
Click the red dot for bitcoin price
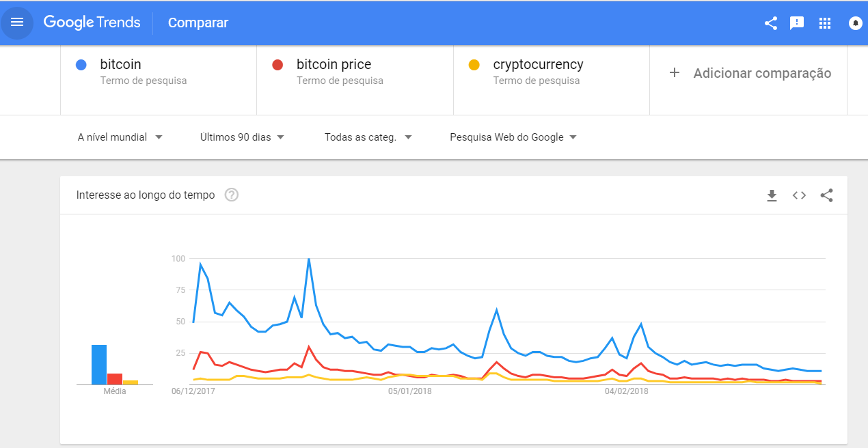(x=279, y=64)
